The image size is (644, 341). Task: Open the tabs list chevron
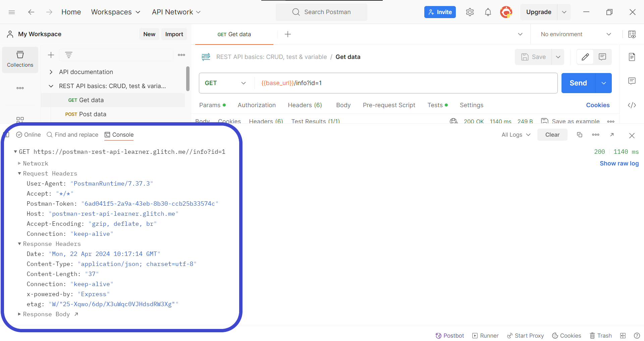[x=520, y=34]
